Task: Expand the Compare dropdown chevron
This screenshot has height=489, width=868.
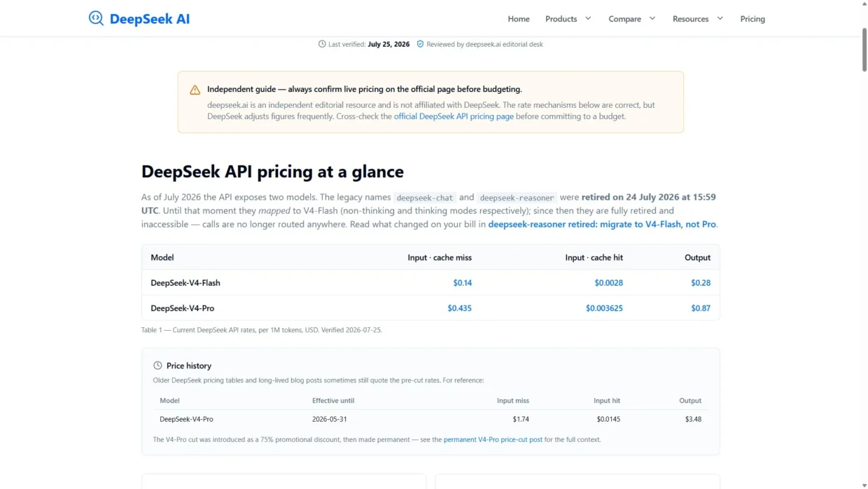Action: pos(652,18)
